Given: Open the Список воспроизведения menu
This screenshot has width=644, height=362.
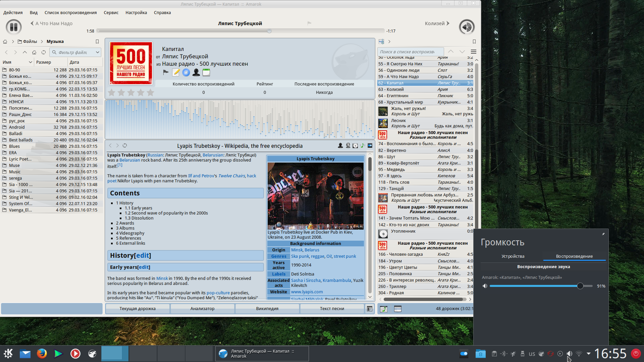Looking at the screenshot, I should pyautogui.click(x=70, y=12).
